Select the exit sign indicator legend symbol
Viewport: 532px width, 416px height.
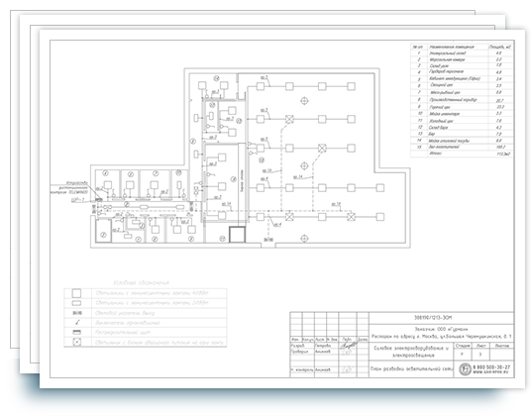[x=77, y=313]
